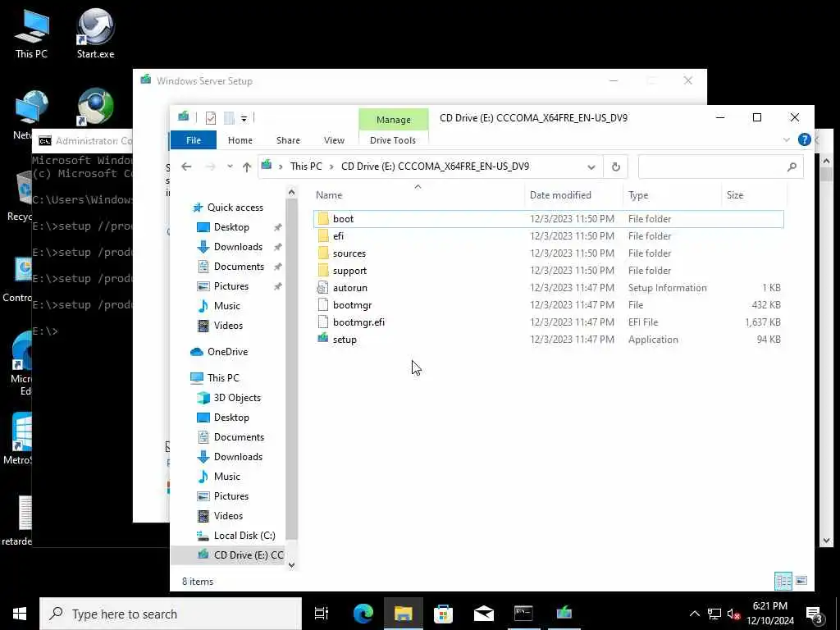The width and height of the screenshot is (840, 630).
Task: Click the search box in File Explorer
Action: (720, 167)
